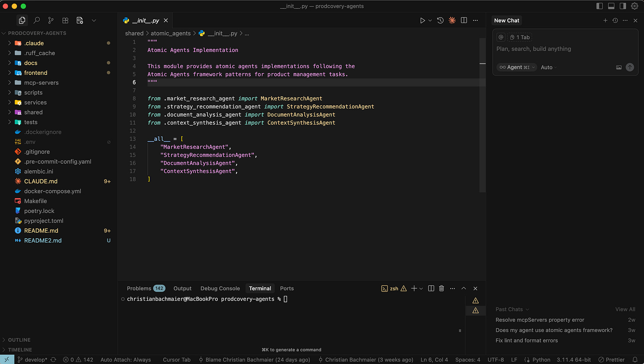Open the Extensions view icon
Viewport: 644px width, 364px height.
[x=65, y=20]
